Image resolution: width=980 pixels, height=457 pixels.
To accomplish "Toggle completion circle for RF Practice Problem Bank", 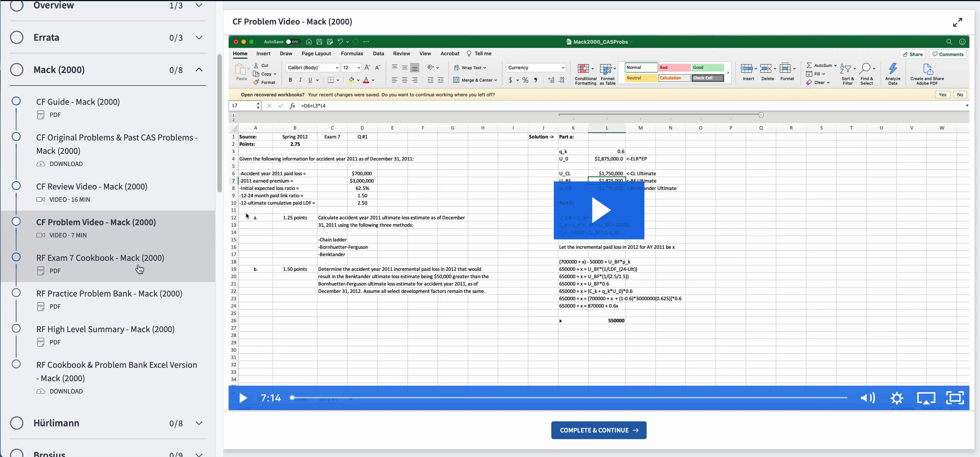I will (16, 293).
